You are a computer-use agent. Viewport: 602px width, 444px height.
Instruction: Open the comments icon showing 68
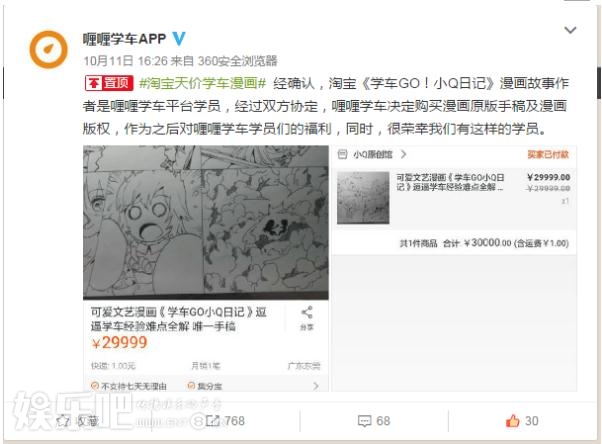[x=364, y=421]
